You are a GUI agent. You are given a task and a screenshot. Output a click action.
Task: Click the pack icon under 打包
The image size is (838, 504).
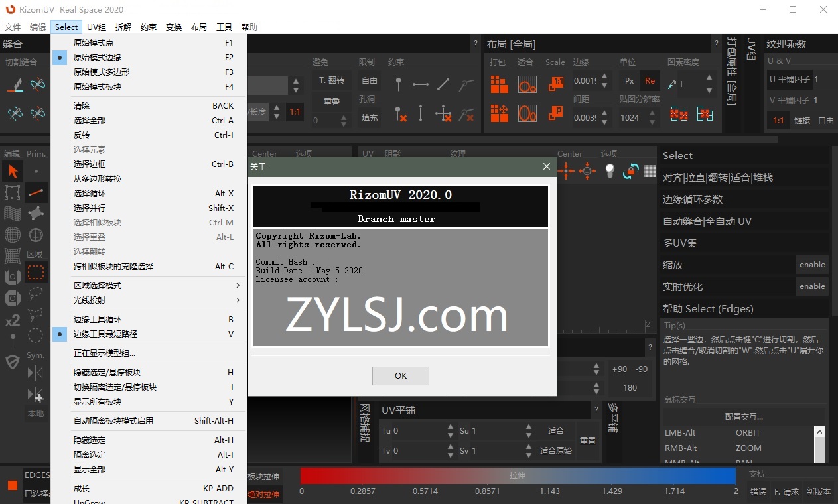(x=499, y=84)
